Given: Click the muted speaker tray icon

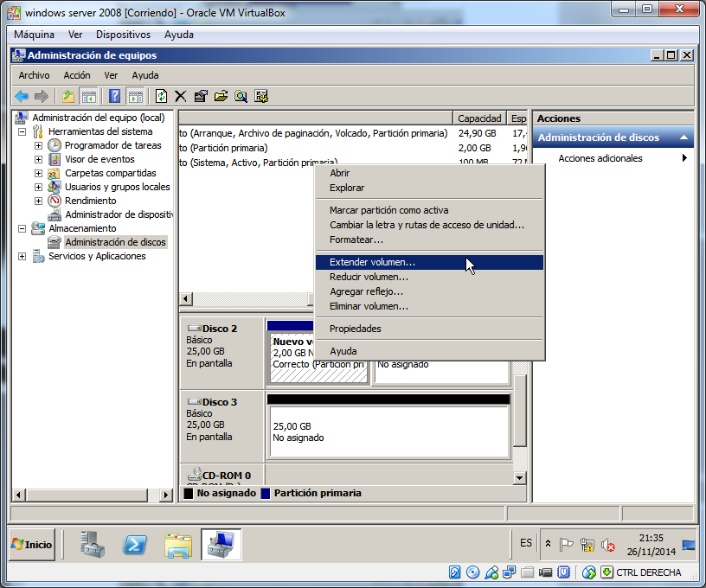Looking at the screenshot, I should click(x=608, y=545).
